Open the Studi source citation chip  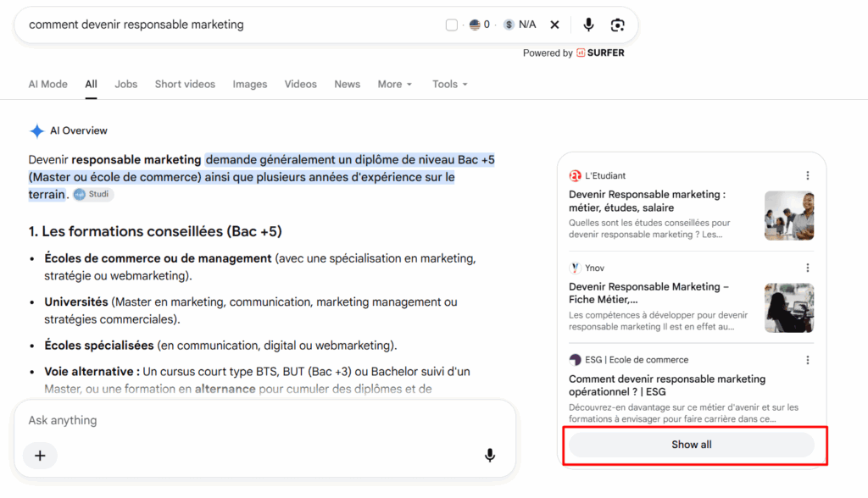[x=93, y=194]
